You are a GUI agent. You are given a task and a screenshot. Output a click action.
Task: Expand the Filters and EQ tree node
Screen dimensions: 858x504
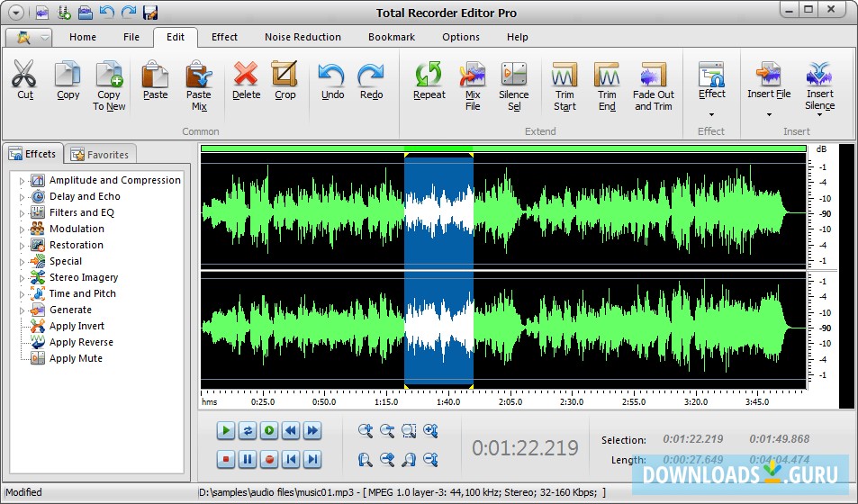tap(23, 213)
